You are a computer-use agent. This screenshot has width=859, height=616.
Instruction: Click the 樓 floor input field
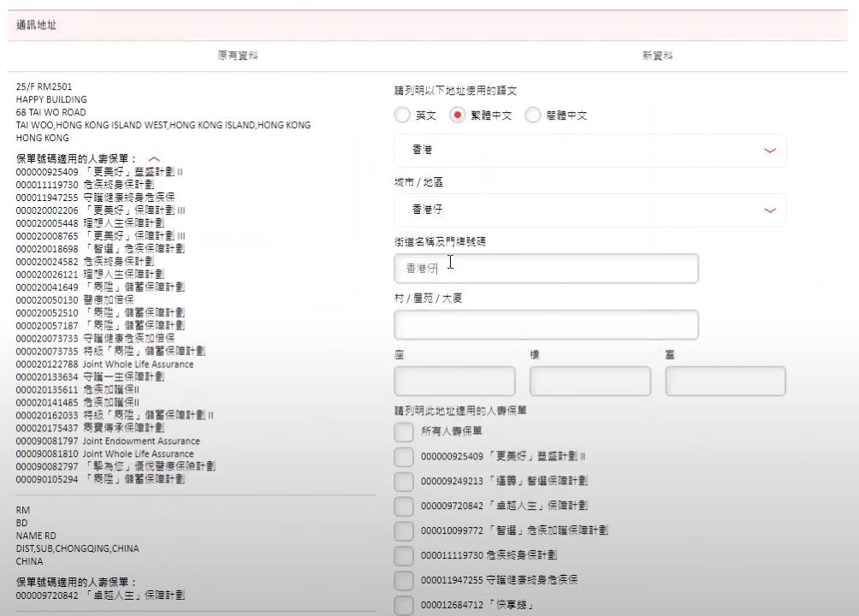(589, 381)
